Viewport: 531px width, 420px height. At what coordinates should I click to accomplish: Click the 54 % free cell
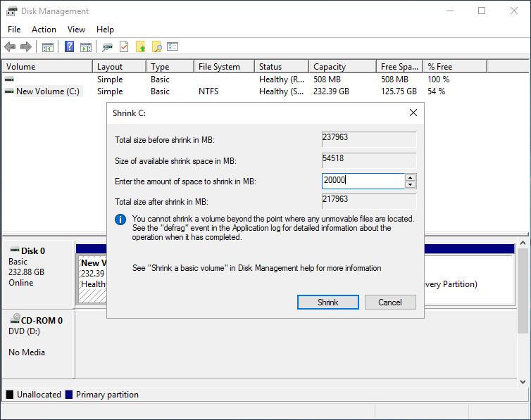coord(437,91)
